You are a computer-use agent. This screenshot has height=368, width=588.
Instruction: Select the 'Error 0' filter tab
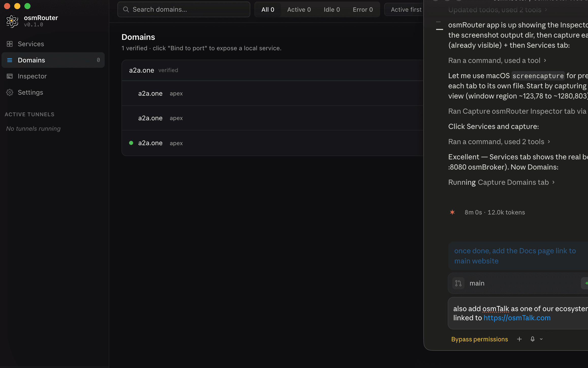(363, 9)
